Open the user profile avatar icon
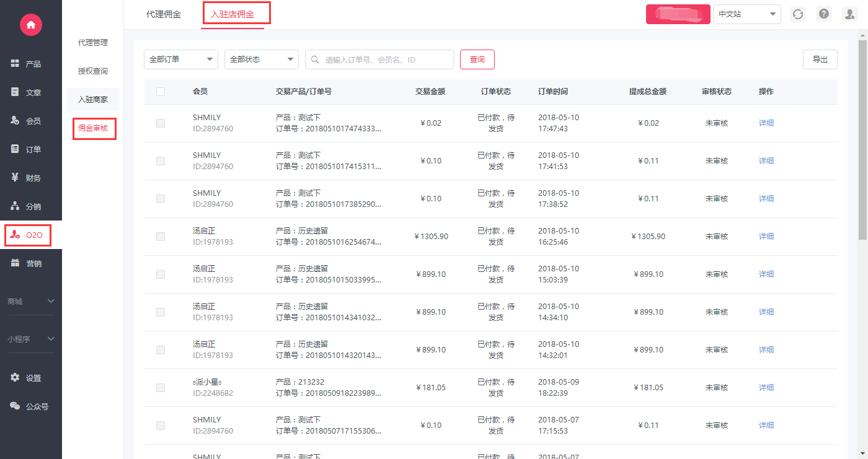868x459 pixels. [849, 14]
